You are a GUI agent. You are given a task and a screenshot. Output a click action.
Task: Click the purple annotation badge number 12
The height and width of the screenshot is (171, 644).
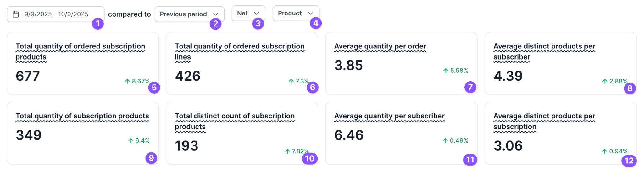(629, 161)
